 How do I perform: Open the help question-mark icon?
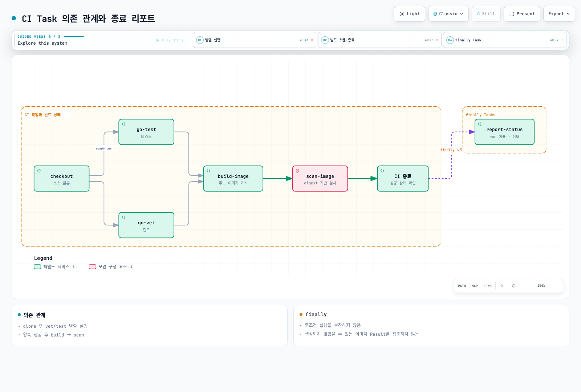(x=513, y=286)
